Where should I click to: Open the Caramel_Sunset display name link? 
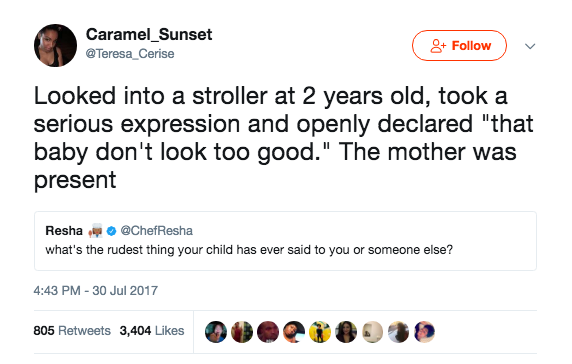149,35
